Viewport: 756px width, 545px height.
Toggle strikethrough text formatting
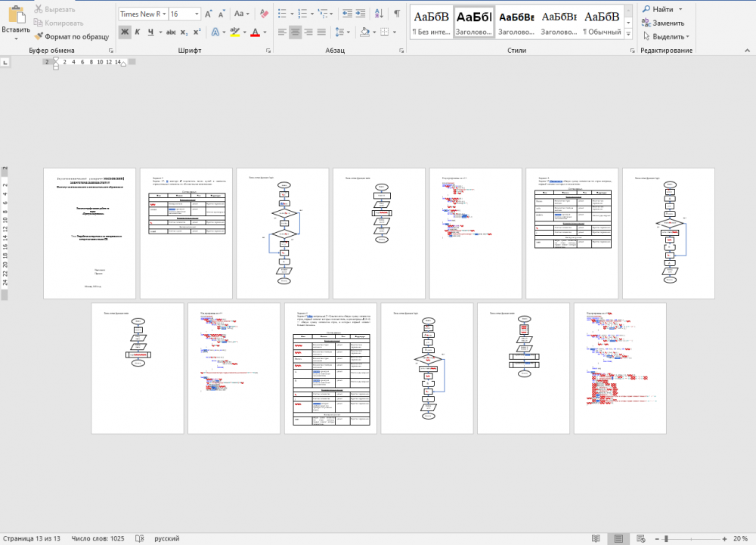pos(171,32)
